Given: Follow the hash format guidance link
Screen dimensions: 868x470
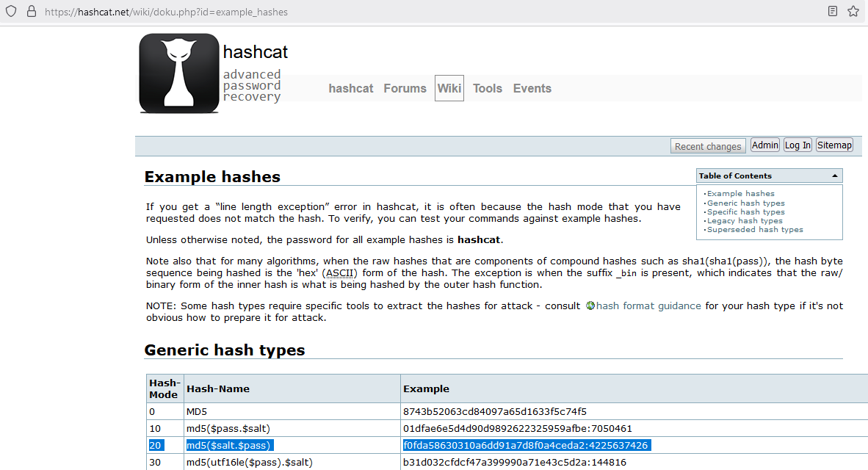Looking at the screenshot, I should tap(648, 305).
